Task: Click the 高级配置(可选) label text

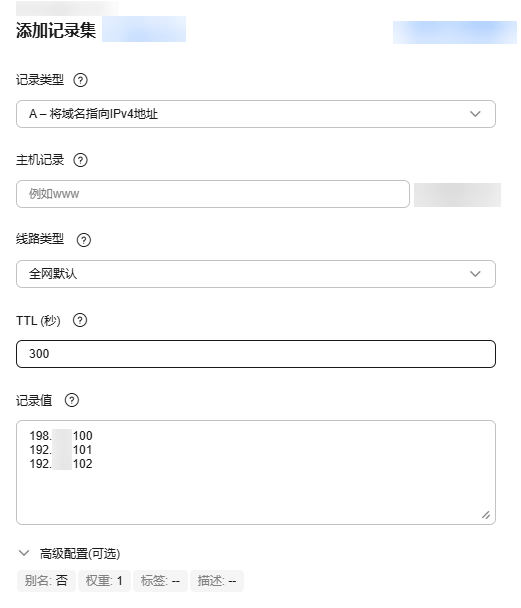Action: click(80, 553)
